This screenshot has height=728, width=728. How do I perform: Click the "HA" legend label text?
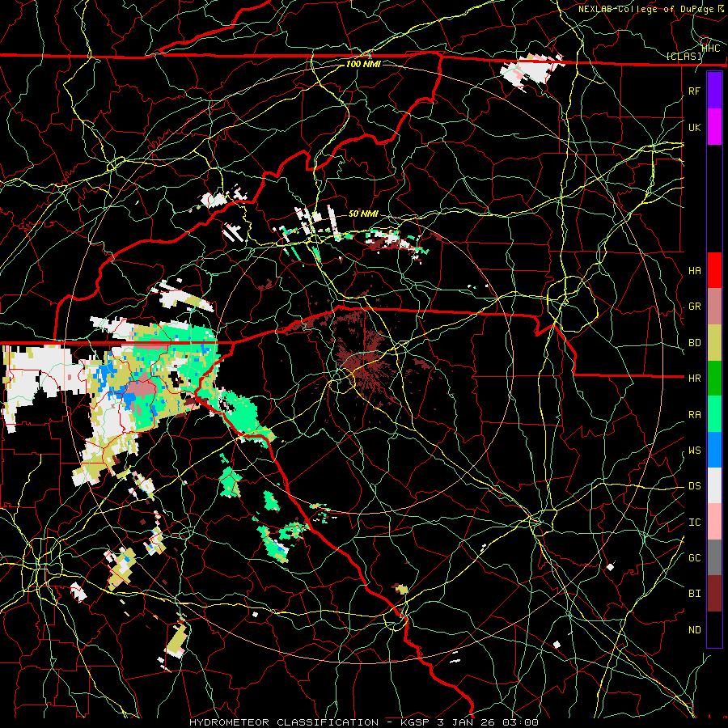(695, 271)
